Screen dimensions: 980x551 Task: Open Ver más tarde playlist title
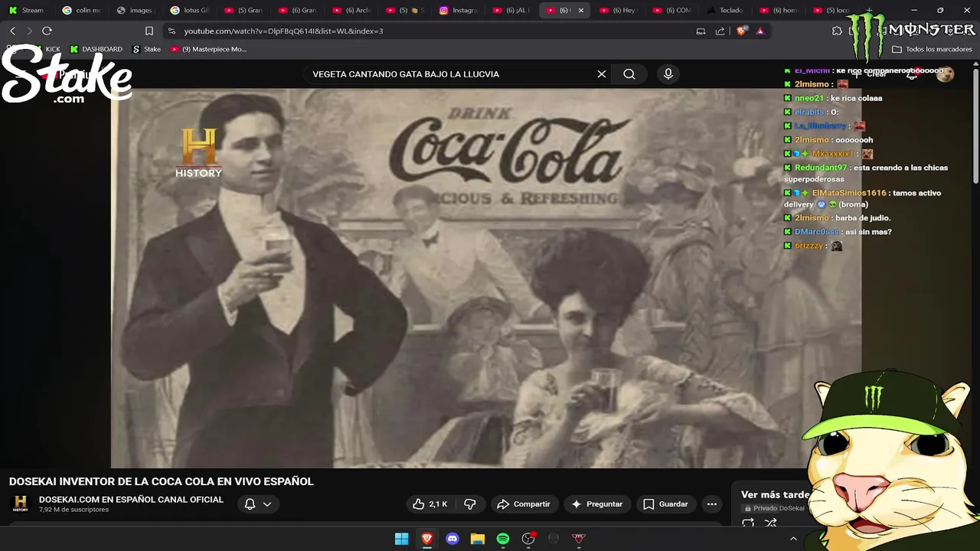[x=776, y=494]
